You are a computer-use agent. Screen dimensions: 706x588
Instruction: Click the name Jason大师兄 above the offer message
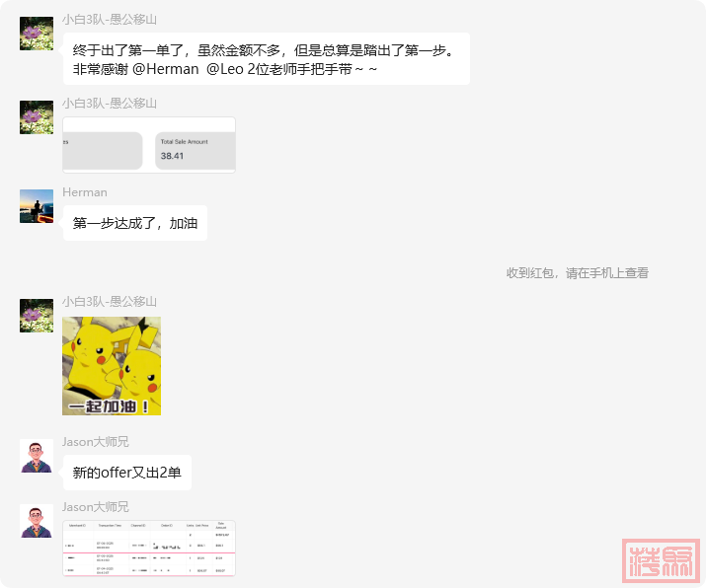pos(96,442)
